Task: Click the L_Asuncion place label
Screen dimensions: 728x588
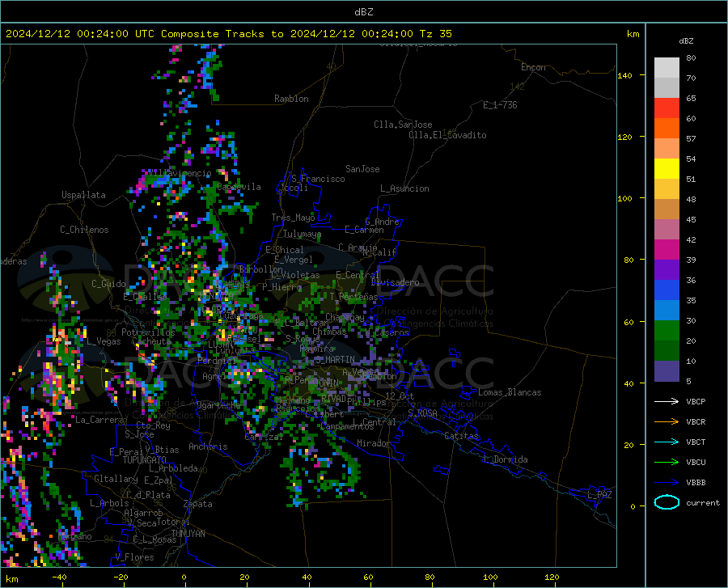Action: coord(404,188)
